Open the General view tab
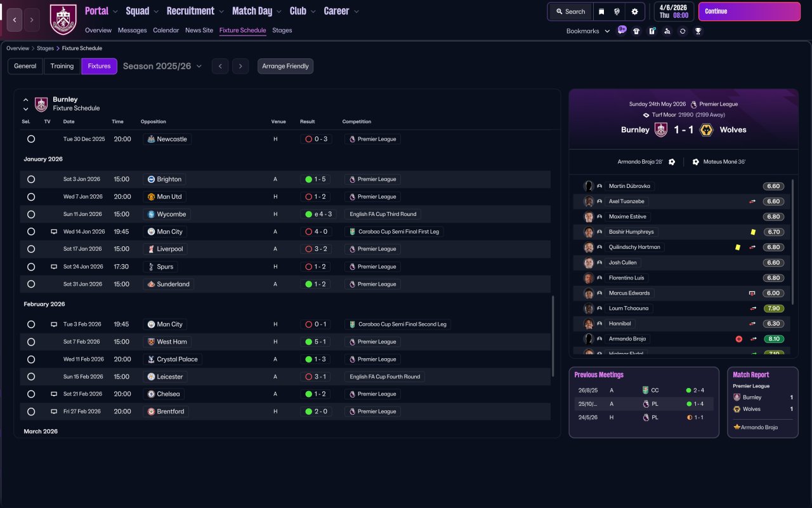 click(x=25, y=66)
